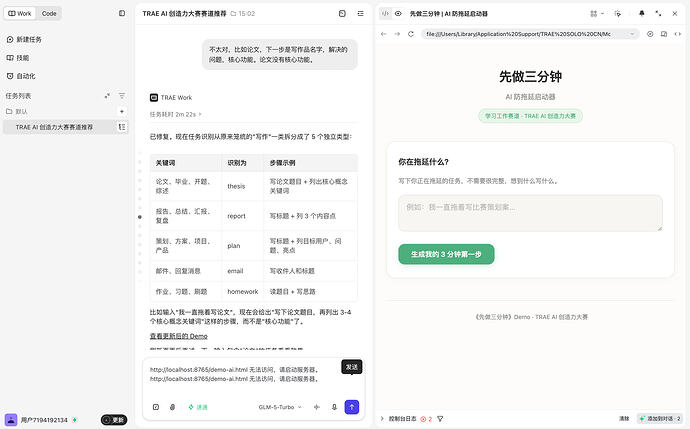Click the procrastination task textarea
Viewport: 690px width, 429px height.
(530, 213)
